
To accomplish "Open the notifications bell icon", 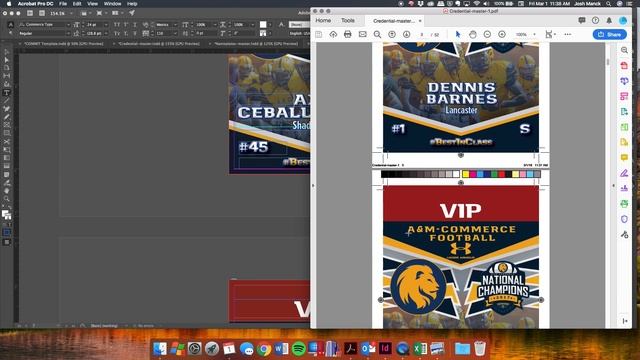I will tap(609, 20).
